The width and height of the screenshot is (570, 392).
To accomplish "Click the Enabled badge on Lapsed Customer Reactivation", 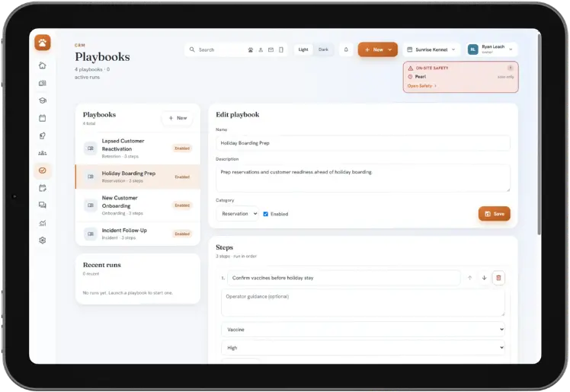I will pos(182,148).
